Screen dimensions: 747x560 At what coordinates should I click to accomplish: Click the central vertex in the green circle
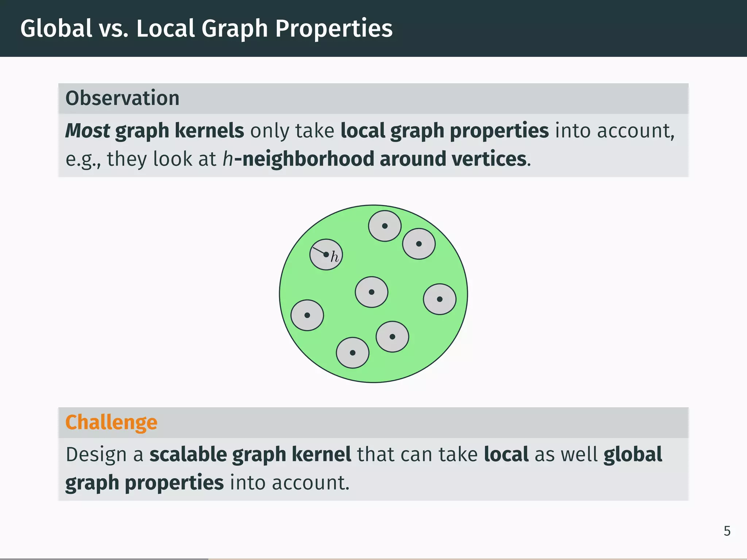tap(372, 292)
